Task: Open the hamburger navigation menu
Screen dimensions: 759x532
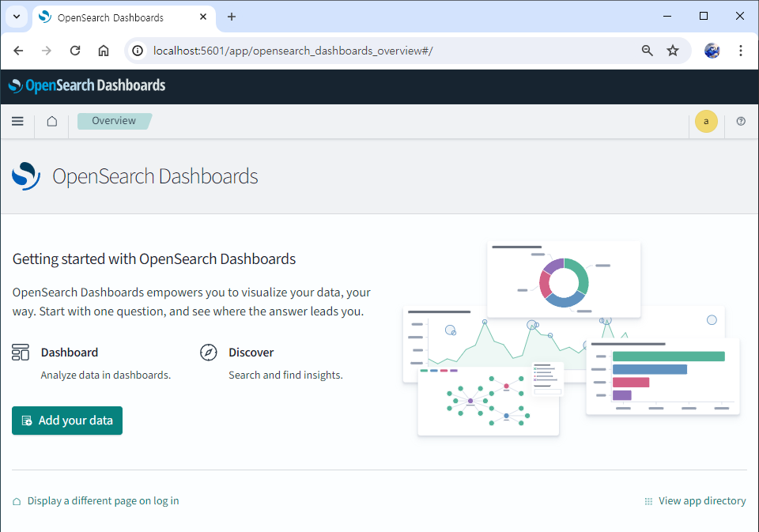Action: click(17, 121)
